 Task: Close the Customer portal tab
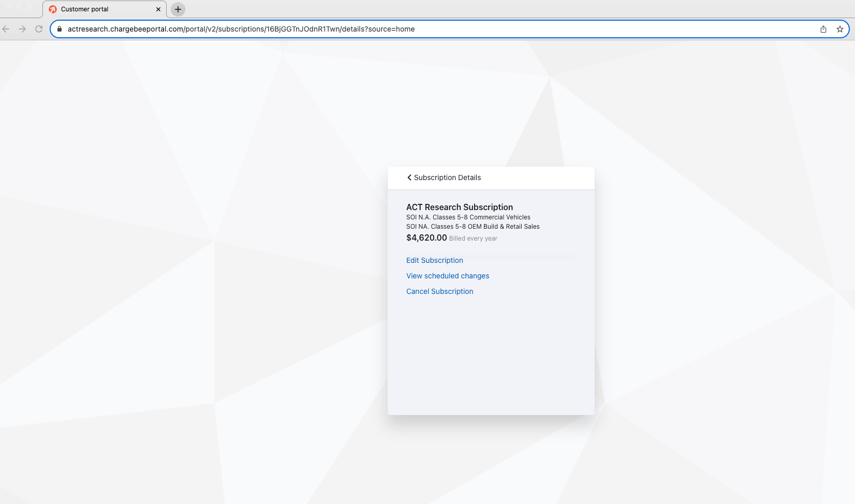pos(158,9)
